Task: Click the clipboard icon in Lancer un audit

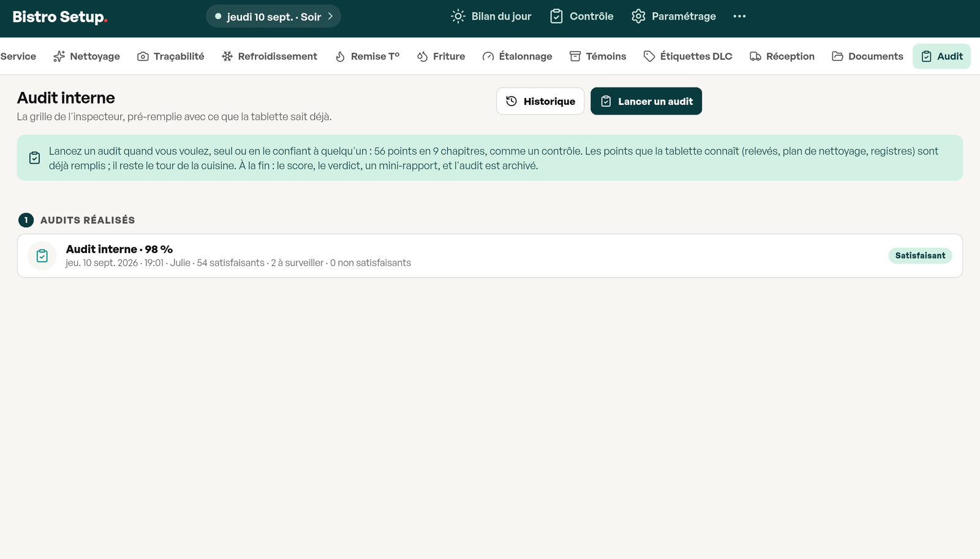Action: (x=606, y=101)
